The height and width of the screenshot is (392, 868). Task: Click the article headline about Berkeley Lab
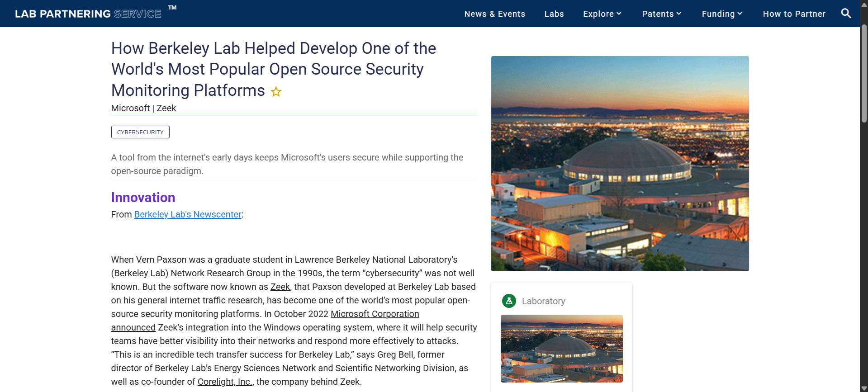pyautogui.click(x=274, y=69)
